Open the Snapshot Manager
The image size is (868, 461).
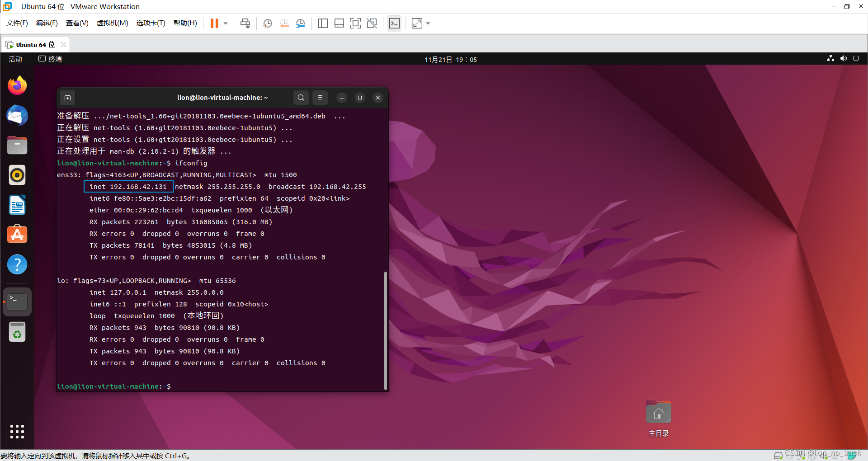[x=301, y=23]
